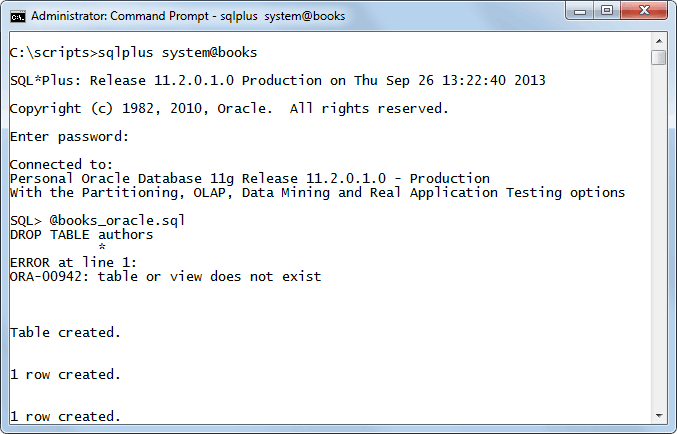The image size is (677, 434).
Task: Click the window title text 'Administrator: Command Prompt'
Action: pos(120,16)
